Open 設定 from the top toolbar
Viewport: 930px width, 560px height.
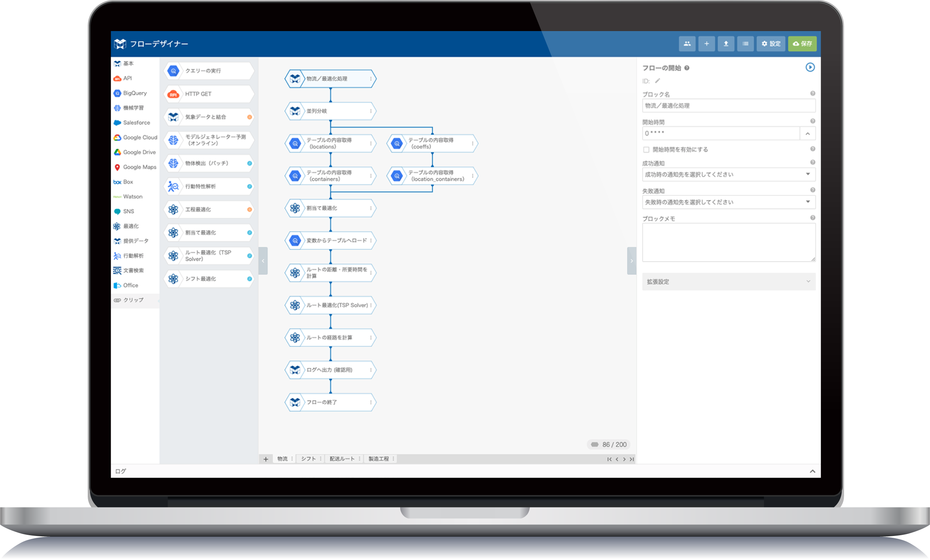pyautogui.click(x=771, y=44)
